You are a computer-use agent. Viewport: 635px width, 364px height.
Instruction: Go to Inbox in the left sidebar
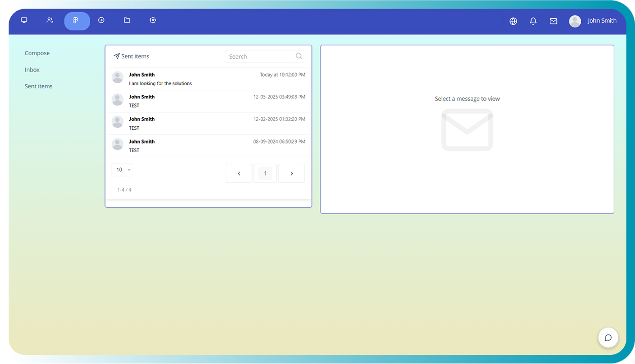pyautogui.click(x=32, y=70)
